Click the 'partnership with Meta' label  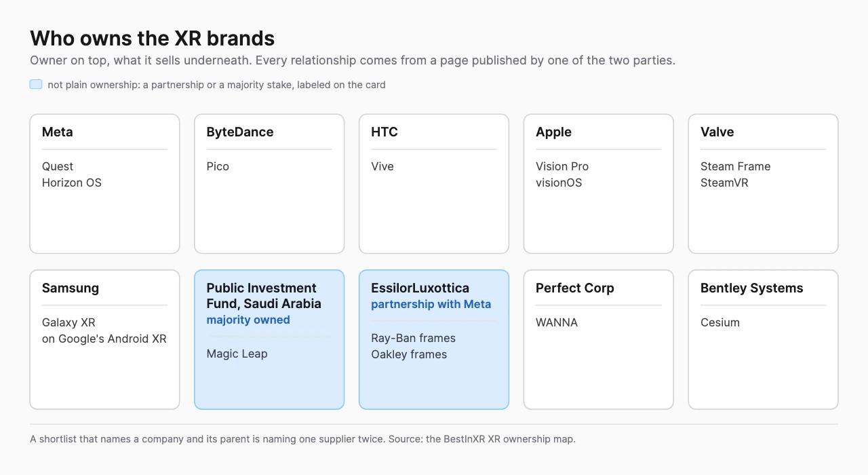(x=431, y=304)
